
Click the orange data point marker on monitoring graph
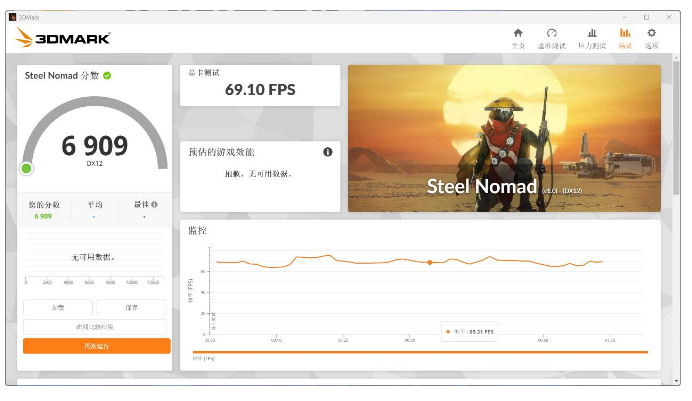[x=430, y=262]
